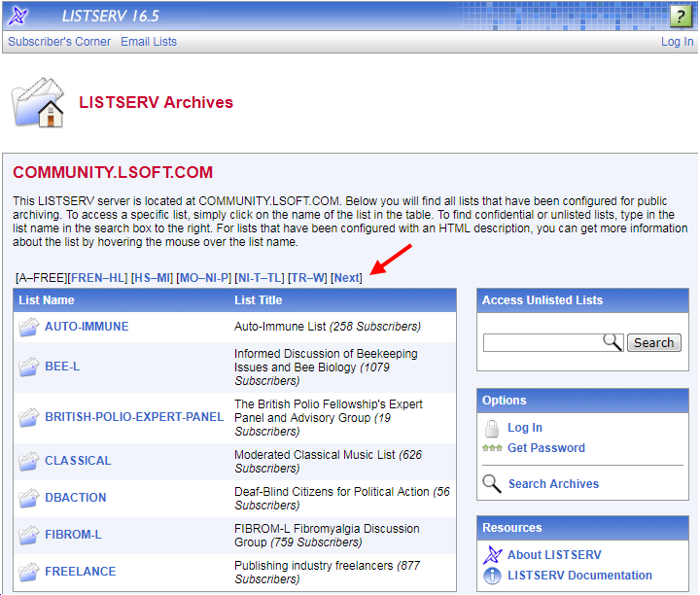Go to the HS–MI list range
This screenshot has width=700, height=595.
point(152,278)
